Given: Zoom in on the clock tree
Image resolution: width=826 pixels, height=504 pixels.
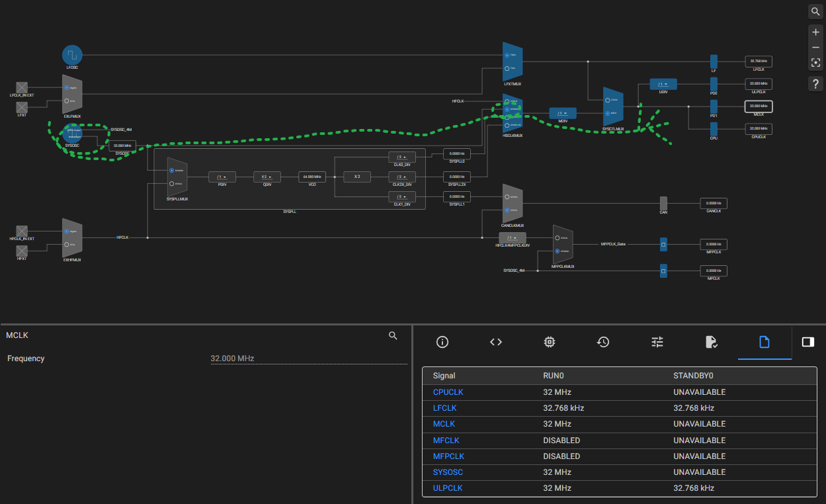Looking at the screenshot, I should click(x=815, y=32).
